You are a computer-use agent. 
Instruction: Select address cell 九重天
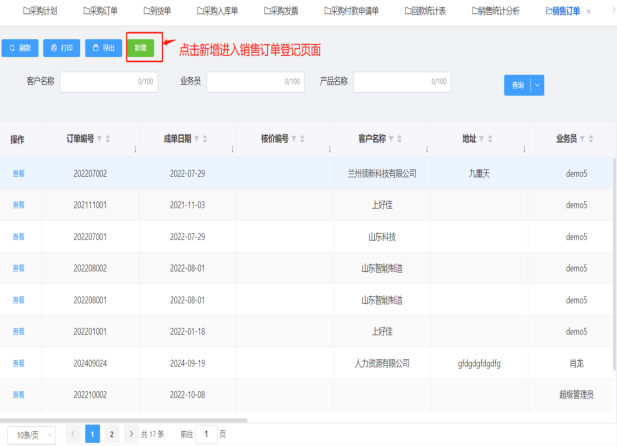pyautogui.click(x=479, y=174)
